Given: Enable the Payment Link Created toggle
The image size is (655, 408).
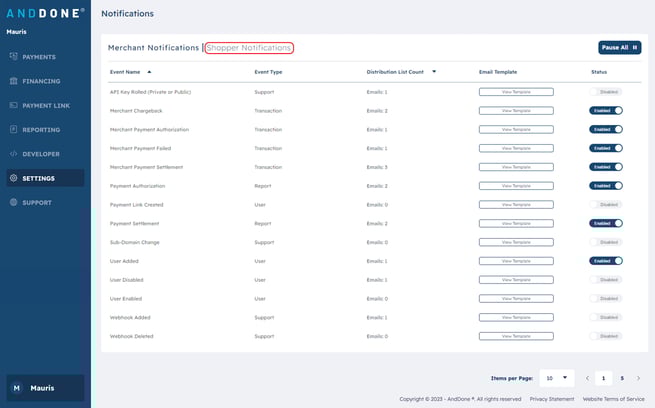Looking at the screenshot, I should point(606,204).
